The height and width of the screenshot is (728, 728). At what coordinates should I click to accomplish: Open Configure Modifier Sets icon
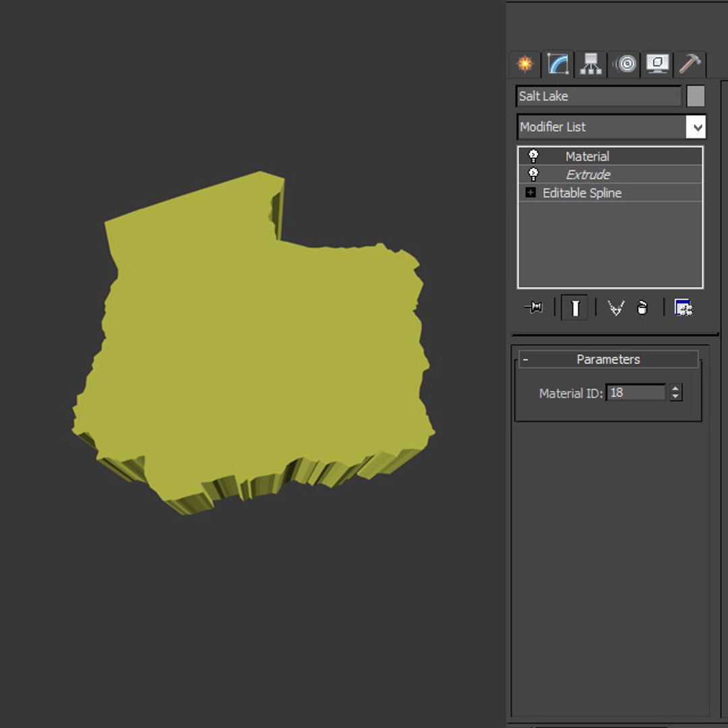(x=683, y=307)
